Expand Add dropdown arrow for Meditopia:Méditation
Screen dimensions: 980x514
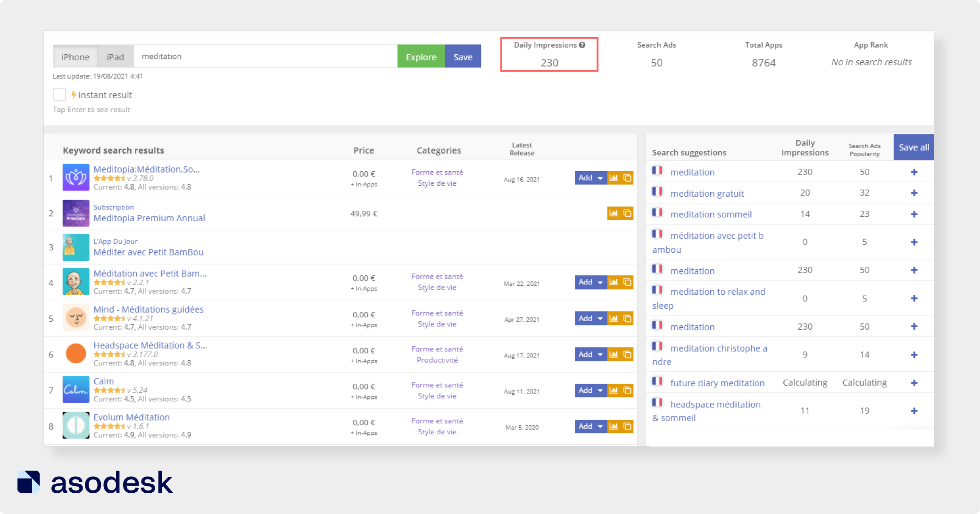click(x=600, y=178)
